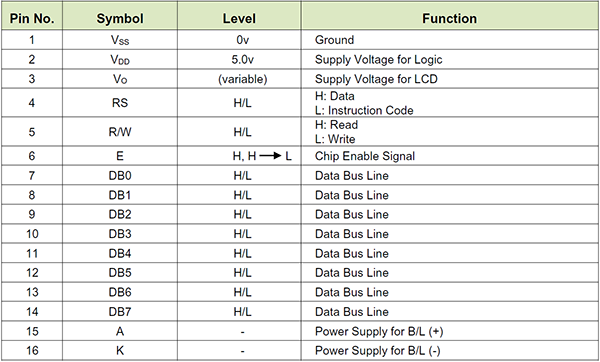Select Power Supply for B/L (+) text
The width and height of the screenshot is (600, 362).
click(x=379, y=331)
